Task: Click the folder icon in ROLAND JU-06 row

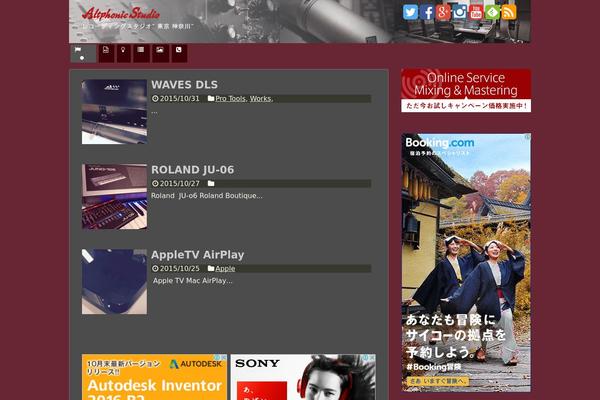Action: [x=211, y=183]
